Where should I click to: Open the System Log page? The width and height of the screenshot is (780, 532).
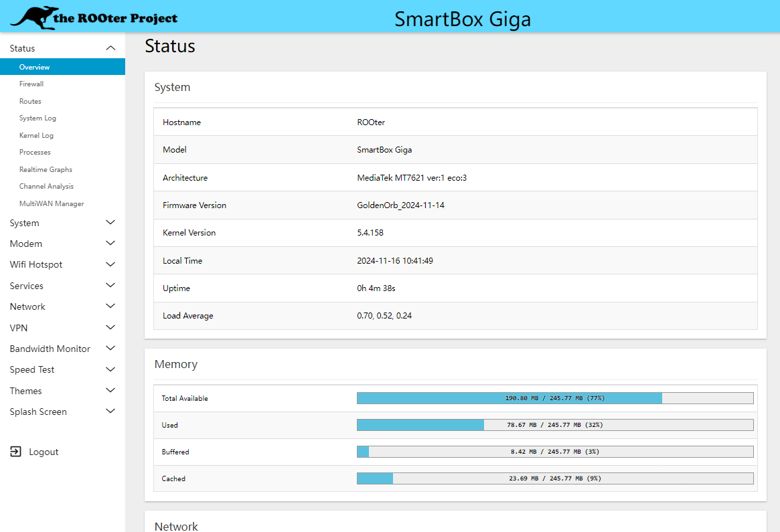coord(37,118)
